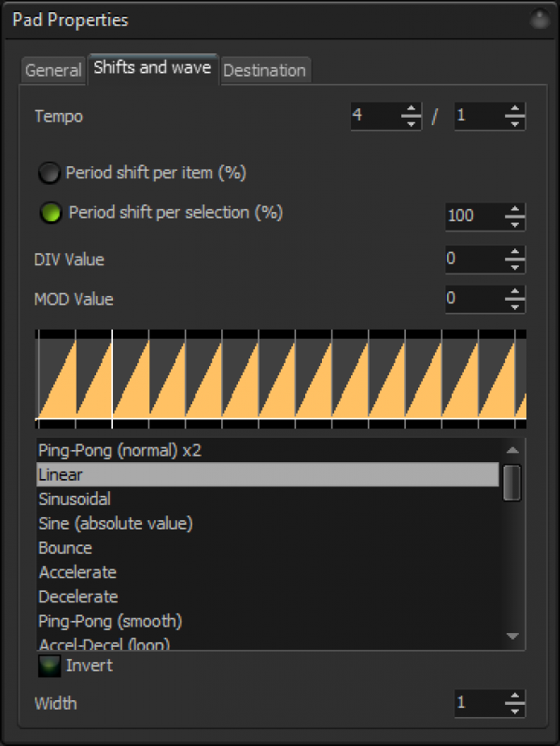Decrease Tempo denominator with down arrow
This screenshot has width=560, height=746.
[x=515, y=123]
